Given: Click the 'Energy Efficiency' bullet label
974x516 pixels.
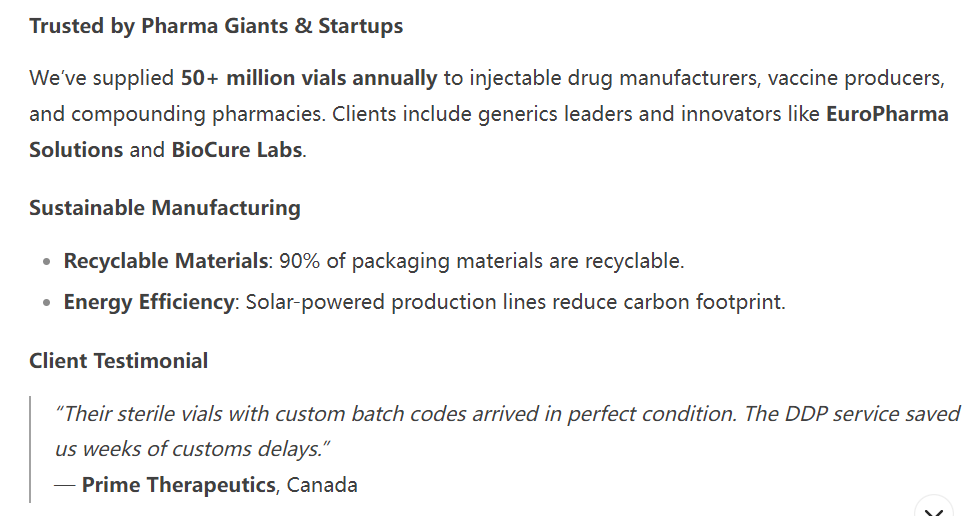Looking at the screenshot, I should [149, 302].
